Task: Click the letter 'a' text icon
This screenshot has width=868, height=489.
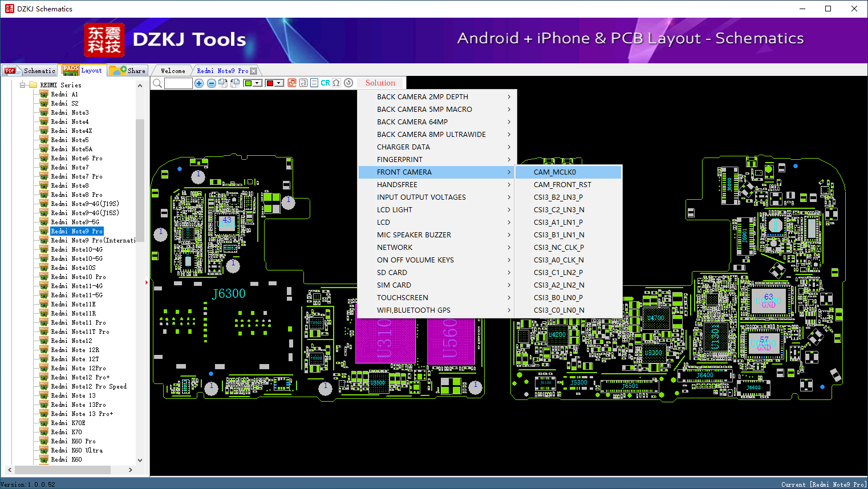Action: point(303,83)
